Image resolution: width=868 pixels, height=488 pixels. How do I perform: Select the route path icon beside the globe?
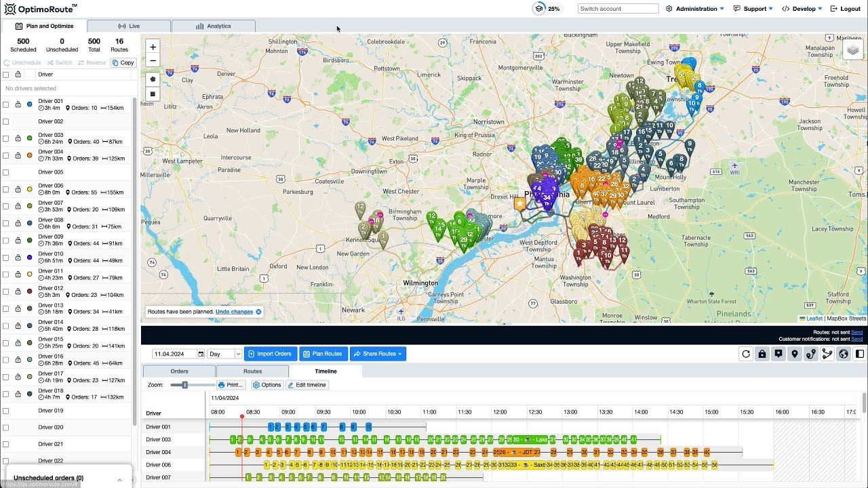coord(827,353)
